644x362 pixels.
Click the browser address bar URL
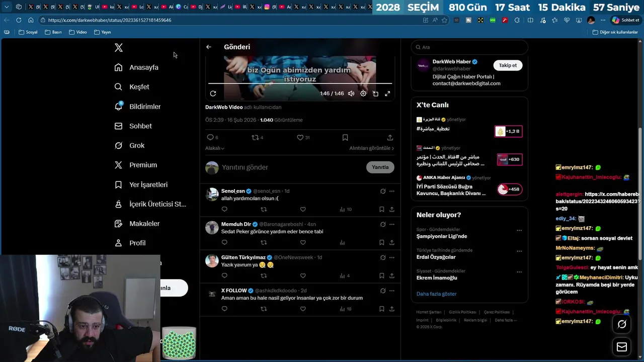[110, 20]
